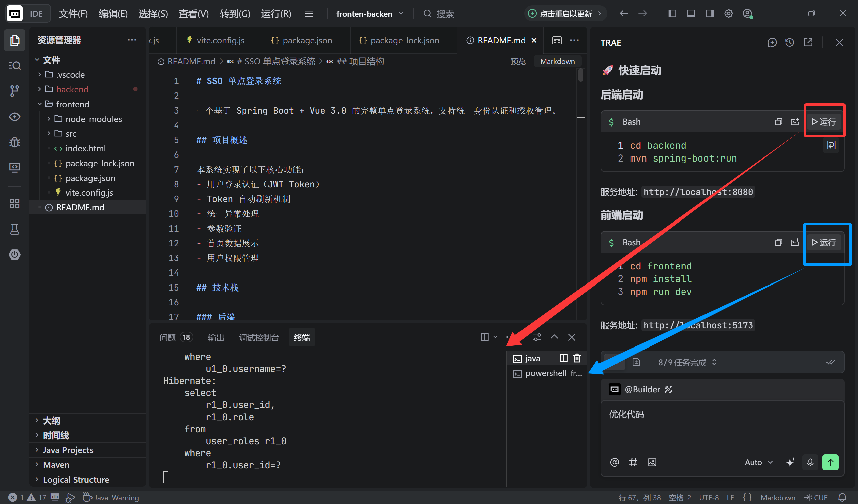Switch to the package-lock.json tab
Image resolution: width=858 pixels, height=504 pixels.
pos(404,40)
